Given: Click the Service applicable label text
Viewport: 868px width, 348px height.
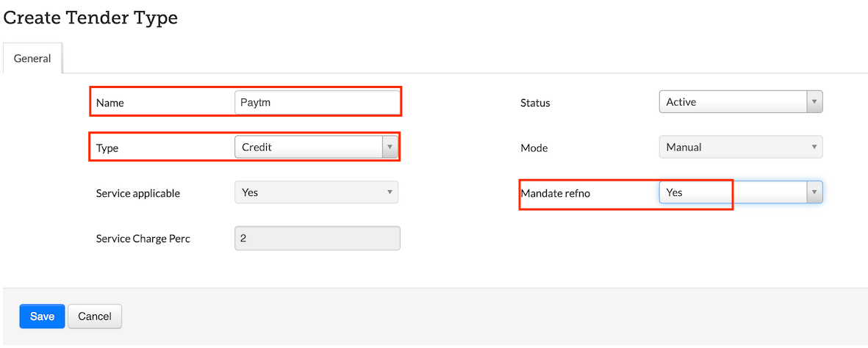Looking at the screenshot, I should tap(137, 193).
